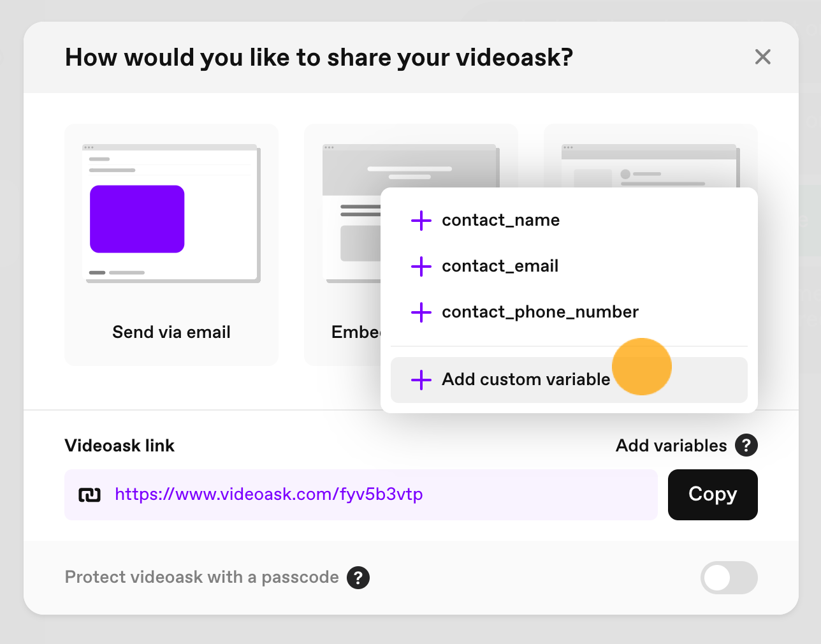The image size is (821, 644).
Task: Select the third sharing option card
Action: coord(651,156)
